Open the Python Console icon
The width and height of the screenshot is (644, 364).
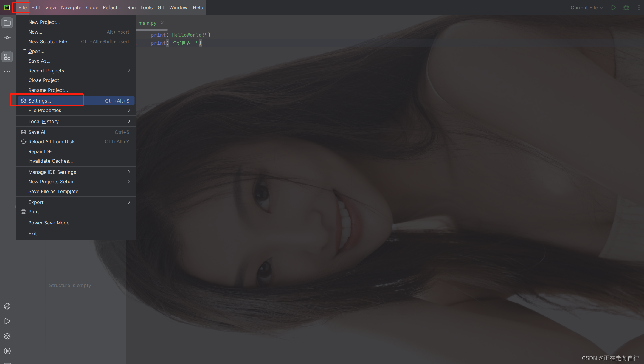[x=7, y=306]
